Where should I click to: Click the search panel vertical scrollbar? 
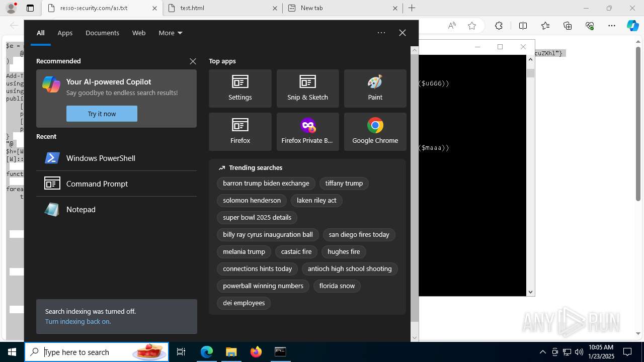click(x=415, y=188)
